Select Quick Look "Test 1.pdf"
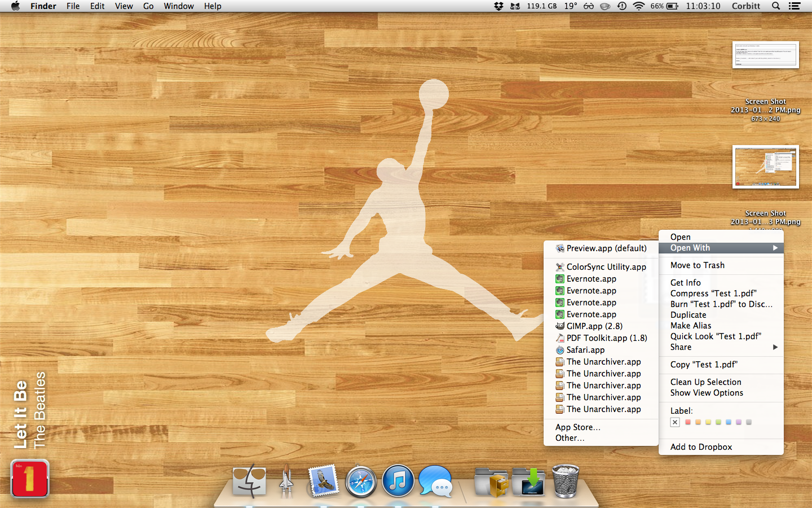The width and height of the screenshot is (812, 508). [x=721, y=336]
